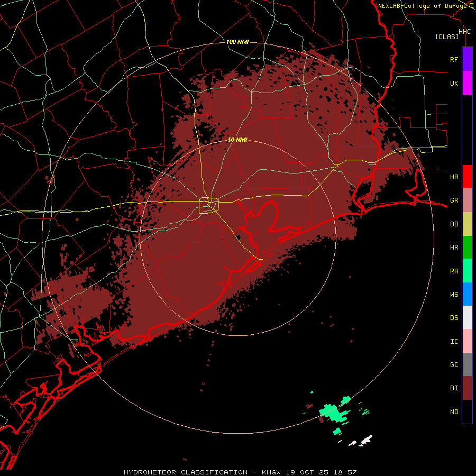476x476 pixels.
Task: Click the GC label in the legend
Action: 454,365
